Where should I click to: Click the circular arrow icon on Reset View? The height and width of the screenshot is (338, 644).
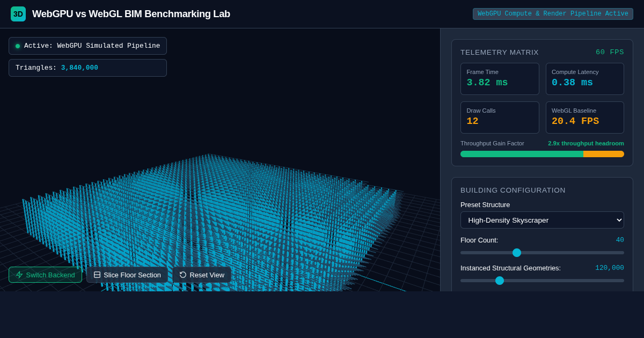pyautogui.click(x=183, y=275)
